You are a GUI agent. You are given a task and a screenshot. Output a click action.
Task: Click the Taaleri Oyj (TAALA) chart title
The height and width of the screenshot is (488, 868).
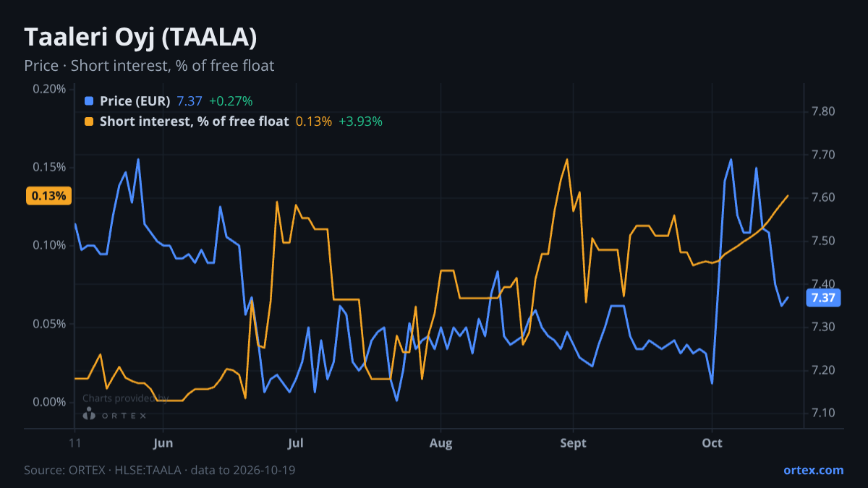point(140,36)
